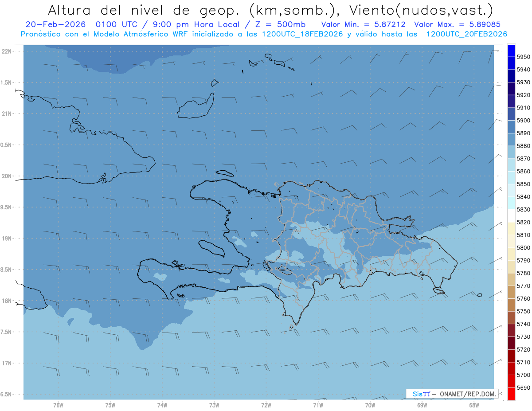The image size is (532, 411).
Task: Click the legend value '5820'
Action: (x=524, y=222)
